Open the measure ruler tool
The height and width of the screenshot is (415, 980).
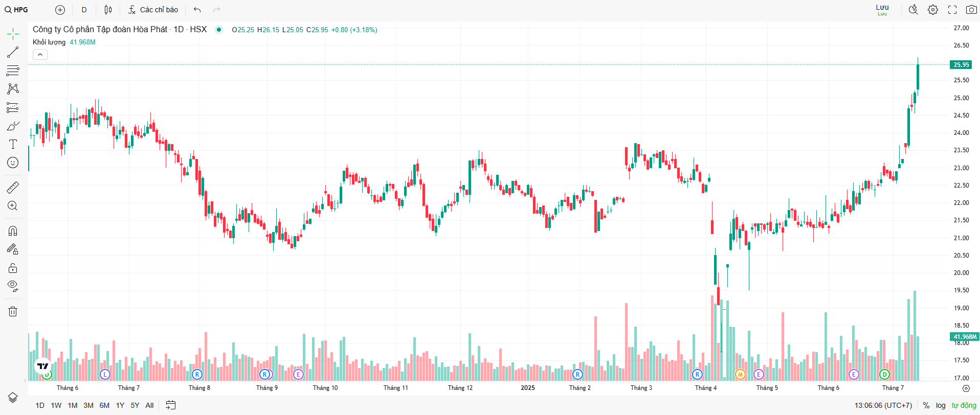click(13, 188)
